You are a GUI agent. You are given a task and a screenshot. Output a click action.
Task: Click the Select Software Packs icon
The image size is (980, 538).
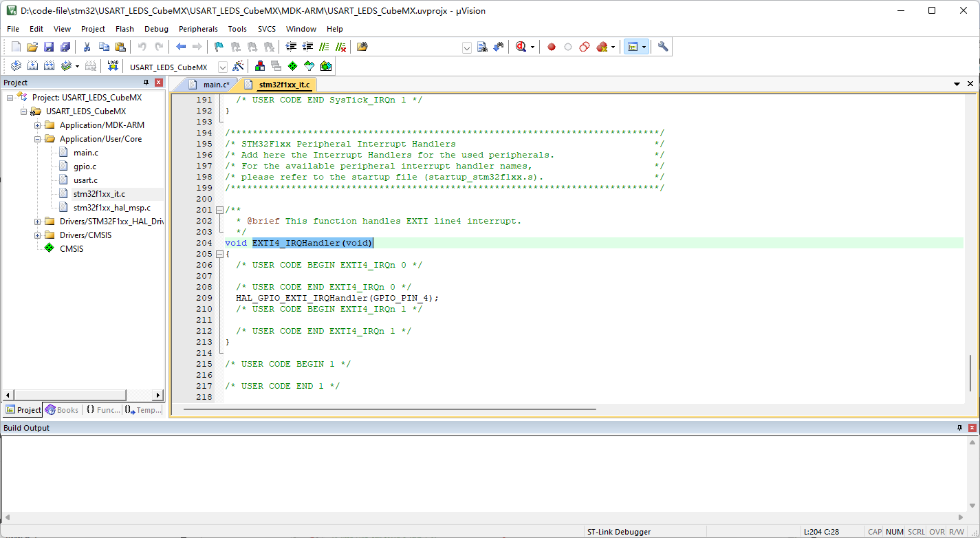[x=309, y=66]
